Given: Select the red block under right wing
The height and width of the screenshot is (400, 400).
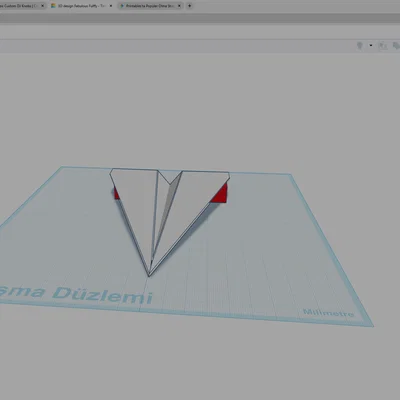Looking at the screenshot, I should pos(222,196).
